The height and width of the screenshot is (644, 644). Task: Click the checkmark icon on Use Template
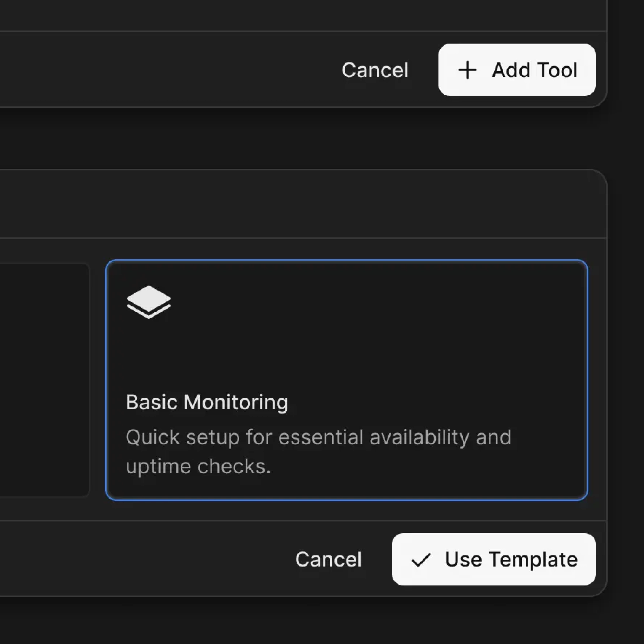[421, 560]
